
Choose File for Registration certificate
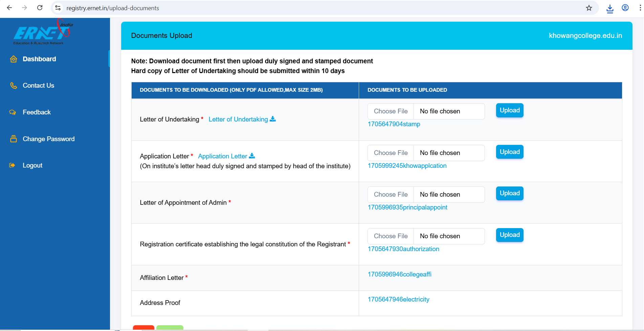(391, 236)
